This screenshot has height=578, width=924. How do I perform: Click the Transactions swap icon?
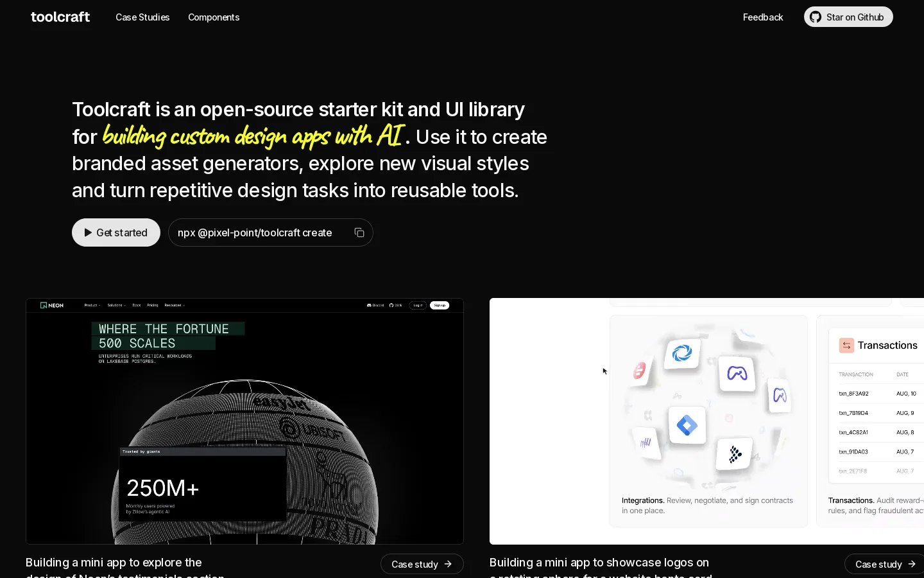pyautogui.click(x=846, y=345)
